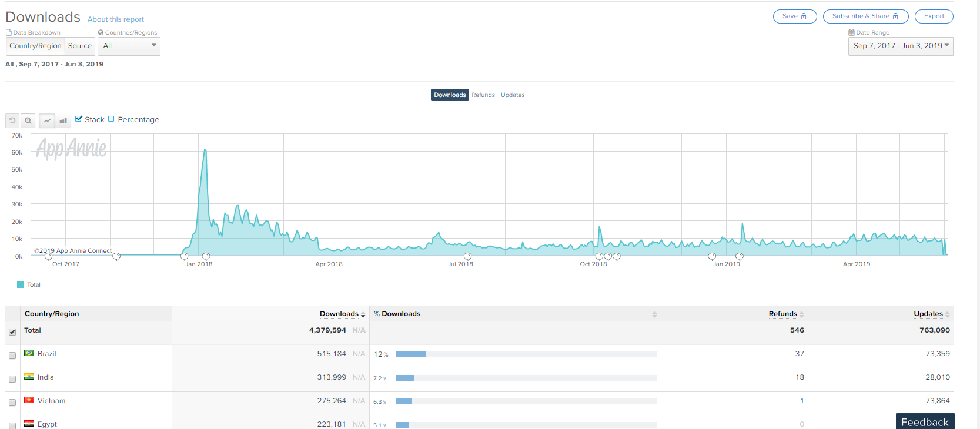Switch to the Refunds tab

click(483, 95)
